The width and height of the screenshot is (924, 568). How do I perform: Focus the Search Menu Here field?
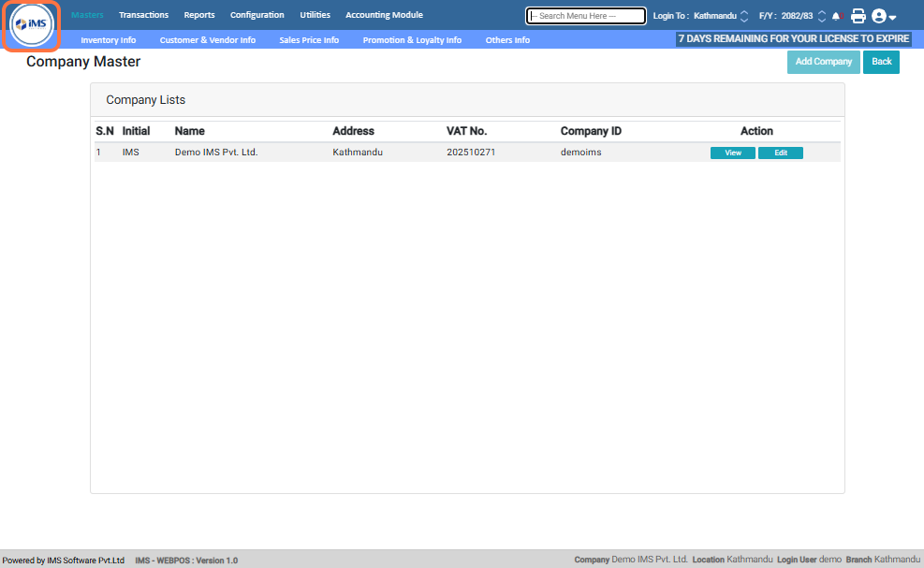586,16
